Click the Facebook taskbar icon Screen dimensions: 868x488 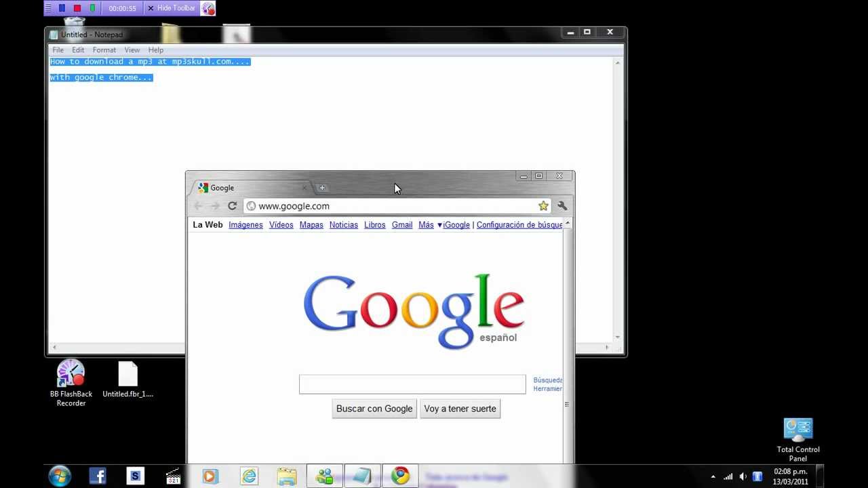[98, 476]
